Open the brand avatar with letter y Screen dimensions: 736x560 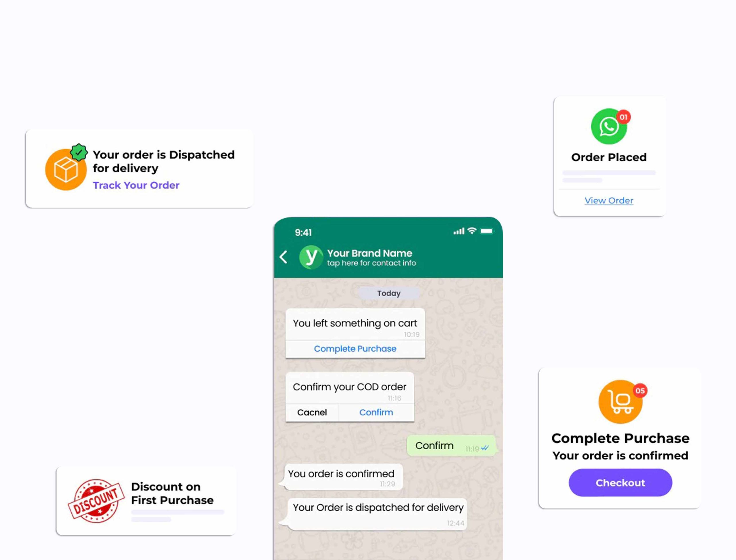pyautogui.click(x=311, y=257)
